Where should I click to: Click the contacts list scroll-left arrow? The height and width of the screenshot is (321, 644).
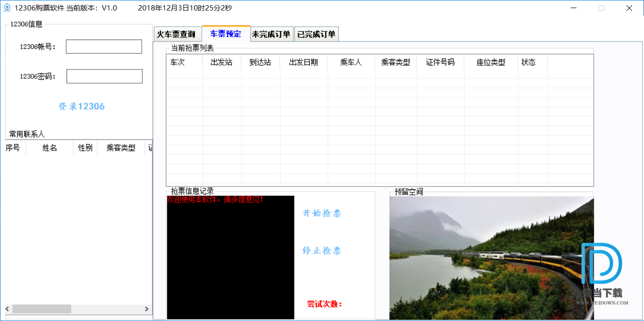pyautogui.click(x=7, y=309)
